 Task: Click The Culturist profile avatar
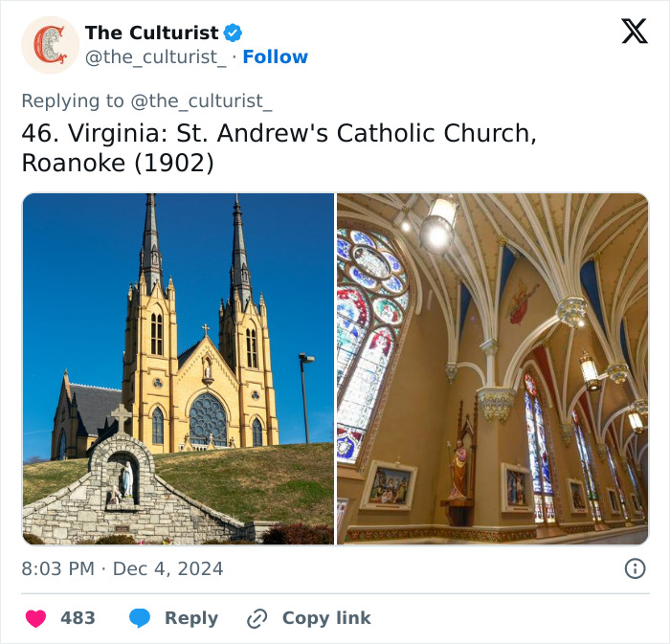[x=50, y=45]
